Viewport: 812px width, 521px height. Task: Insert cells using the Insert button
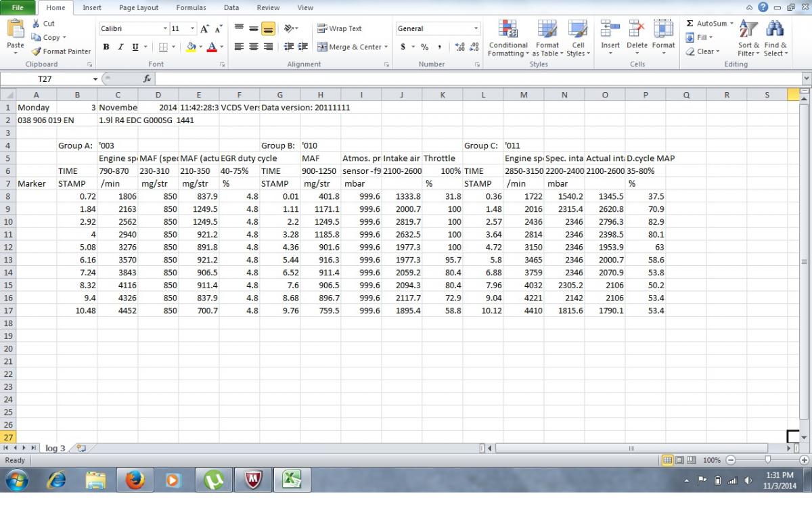(x=610, y=37)
